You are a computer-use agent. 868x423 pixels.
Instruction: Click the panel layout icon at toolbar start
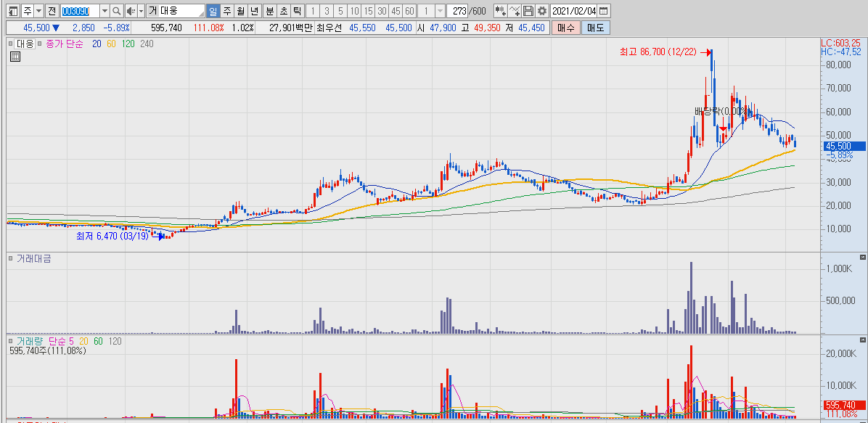pyautogui.click(x=13, y=10)
